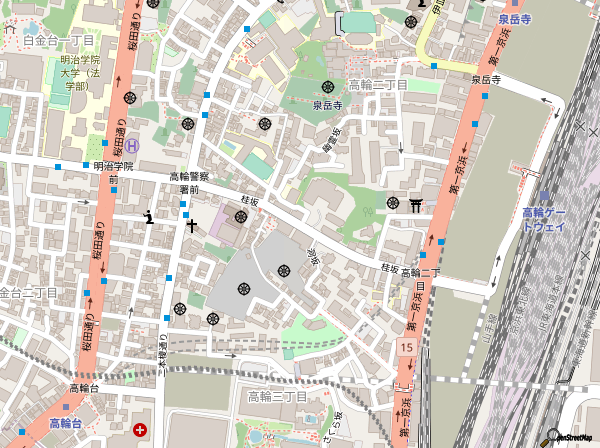Click the black church cross icon
The height and width of the screenshot is (448, 600).
point(191,226)
